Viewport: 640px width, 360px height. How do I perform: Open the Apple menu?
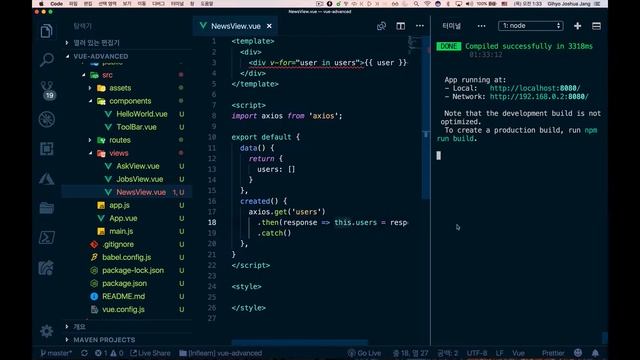[x=41, y=4]
